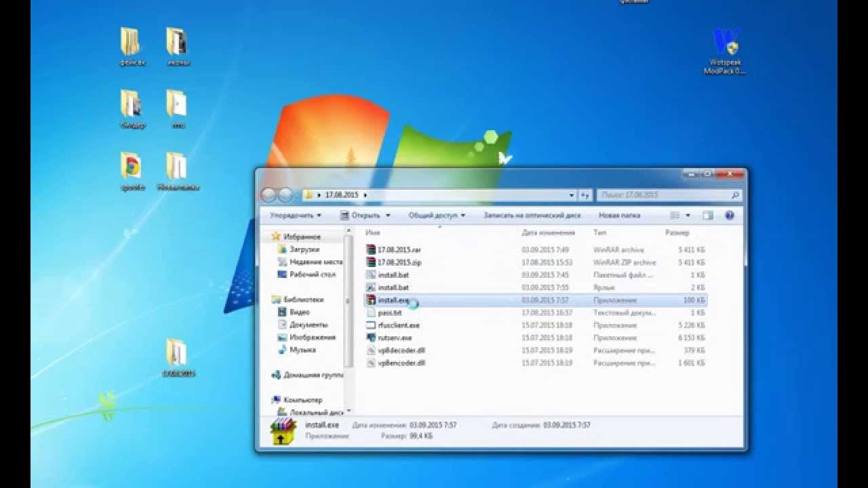Click '6 153 КБ' size of rutserv.exe
This screenshot has height=488, width=868.
(x=691, y=338)
